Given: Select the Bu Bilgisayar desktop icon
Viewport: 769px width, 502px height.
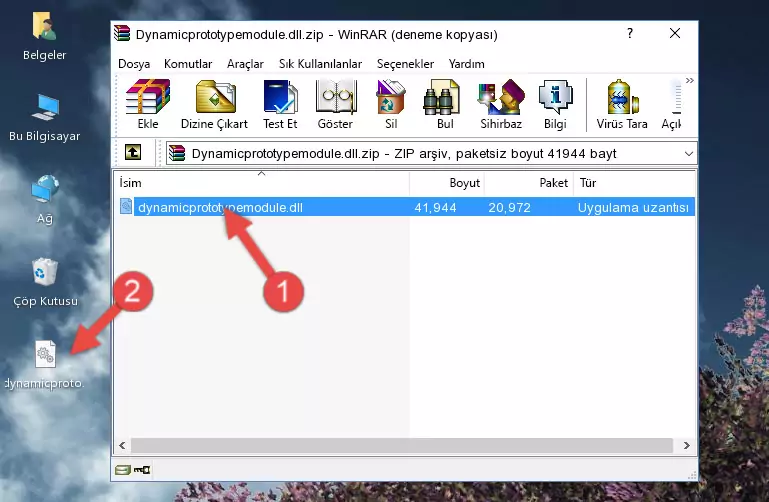Looking at the screenshot, I should (45, 118).
